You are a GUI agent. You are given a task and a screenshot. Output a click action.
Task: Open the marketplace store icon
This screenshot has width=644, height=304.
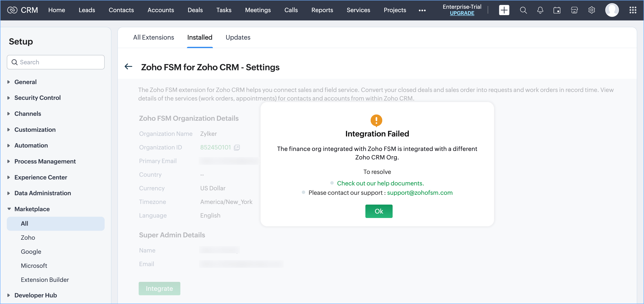coord(574,10)
